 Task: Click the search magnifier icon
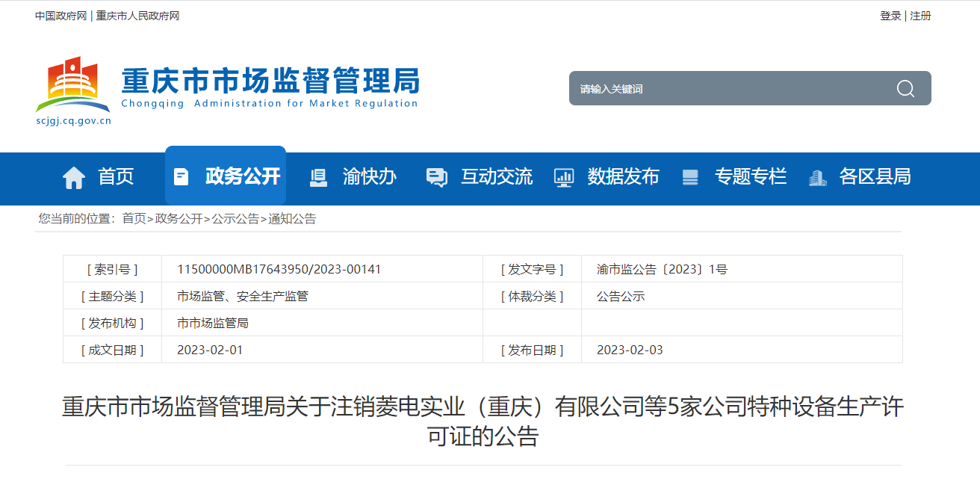[905, 88]
